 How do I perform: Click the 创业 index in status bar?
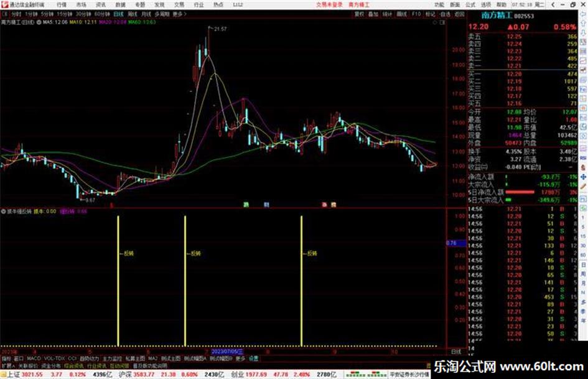pos(236,375)
